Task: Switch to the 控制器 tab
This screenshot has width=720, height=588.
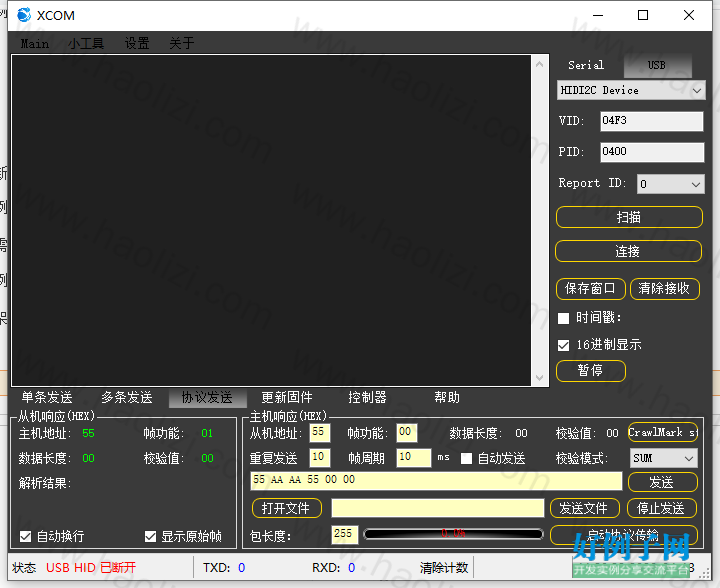Action: pyautogui.click(x=367, y=398)
